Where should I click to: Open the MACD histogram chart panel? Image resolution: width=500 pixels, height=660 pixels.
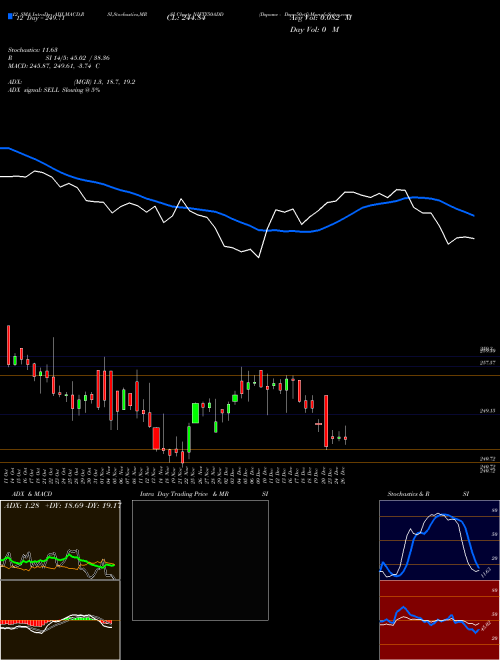pos(60,620)
